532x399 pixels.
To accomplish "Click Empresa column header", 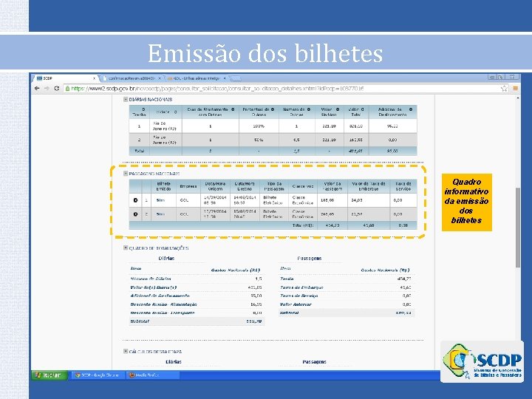I will [188, 186].
